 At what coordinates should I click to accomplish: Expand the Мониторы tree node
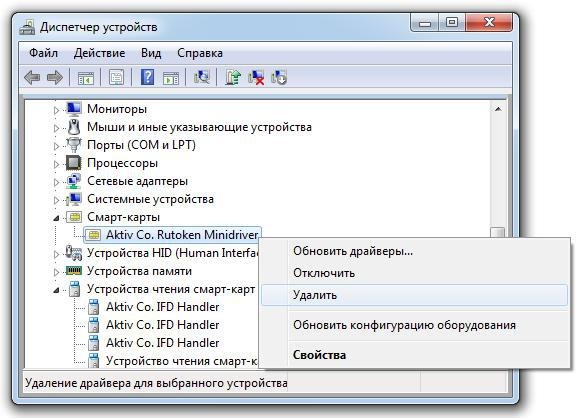pyautogui.click(x=56, y=110)
